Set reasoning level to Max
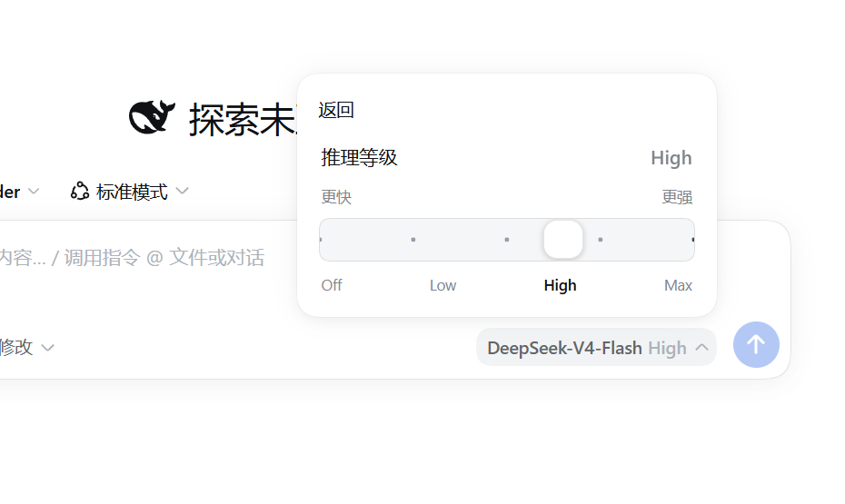 678,285
